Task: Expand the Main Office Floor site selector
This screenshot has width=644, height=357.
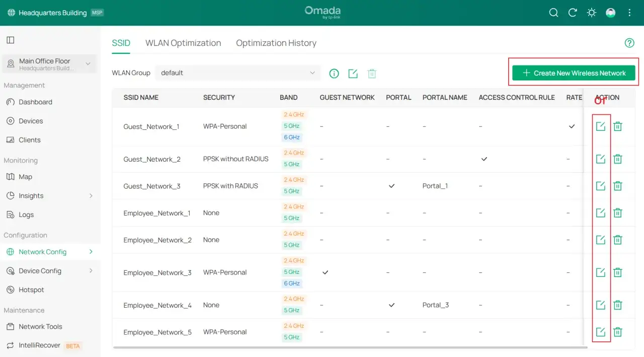Action: tap(49, 64)
